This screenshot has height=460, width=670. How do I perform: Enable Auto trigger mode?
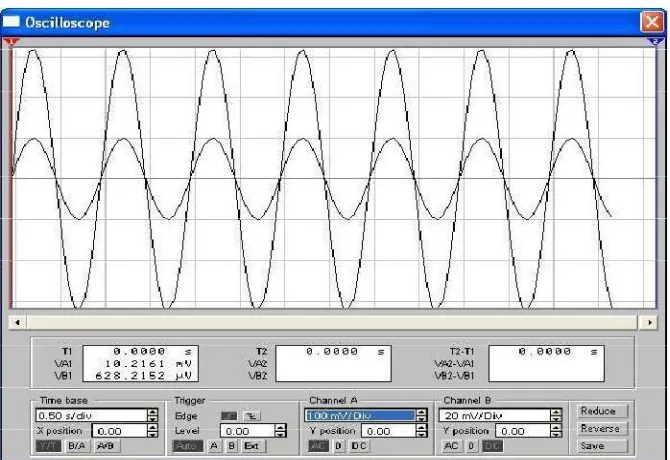[x=188, y=446]
